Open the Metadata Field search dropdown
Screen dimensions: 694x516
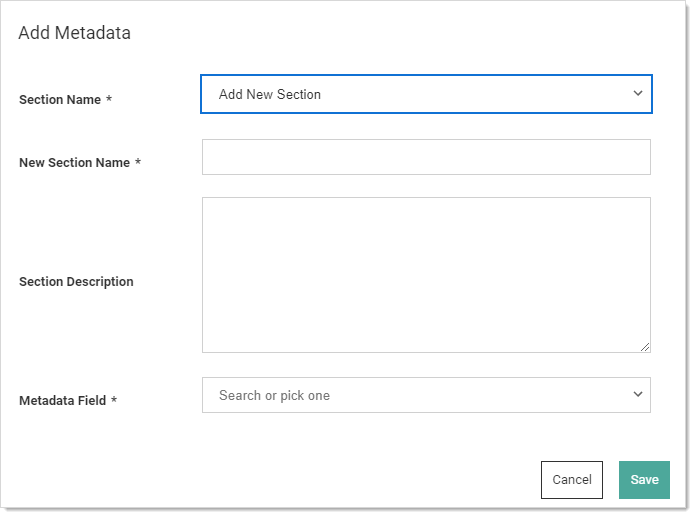coord(426,395)
